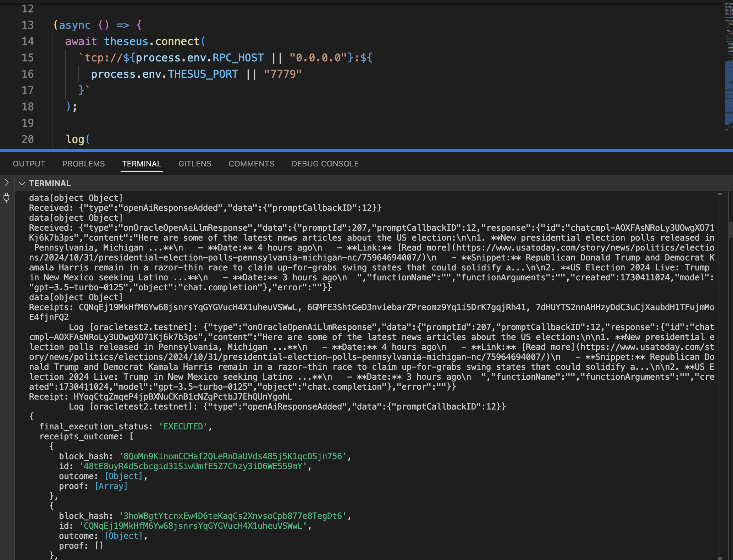Click the right chevron left of the TERMINAL header
The width and height of the screenshot is (733, 560).
pos(6,183)
